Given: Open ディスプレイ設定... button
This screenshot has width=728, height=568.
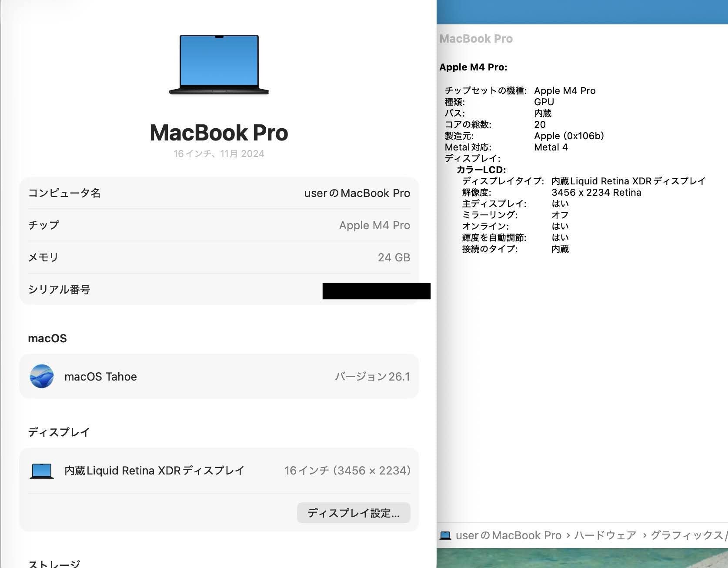Looking at the screenshot, I should pyautogui.click(x=354, y=513).
